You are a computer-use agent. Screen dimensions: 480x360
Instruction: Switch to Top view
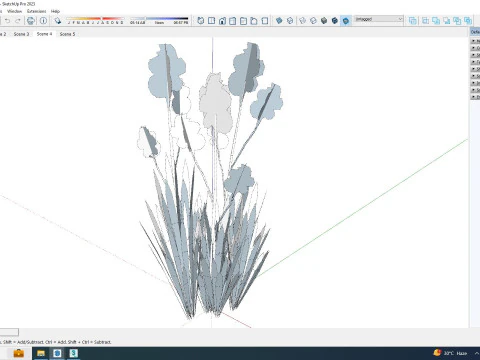[x=211, y=21]
